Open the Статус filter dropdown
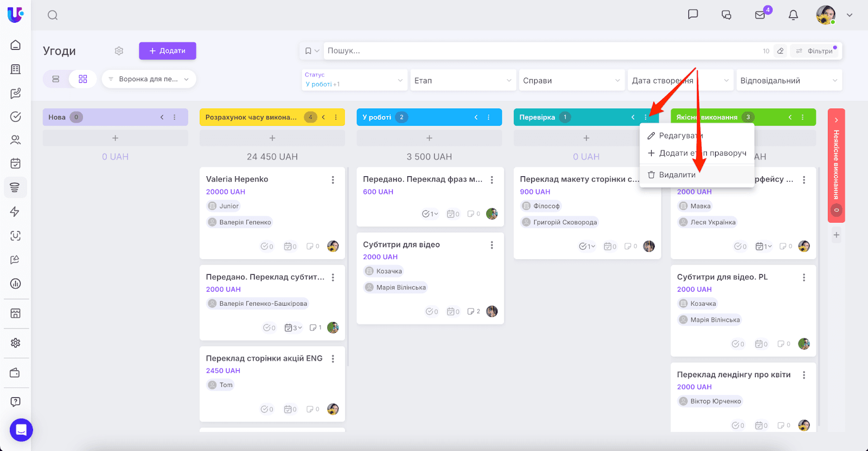Image resolution: width=868 pixels, height=451 pixels. (x=354, y=80)
